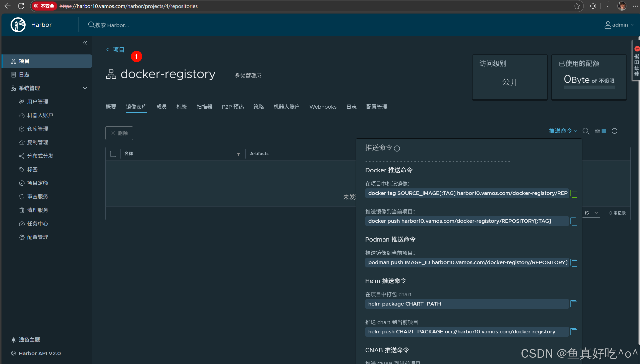This screenshot has width=640, height=364.
Task: Copy the podman push command
Action: 574,263
